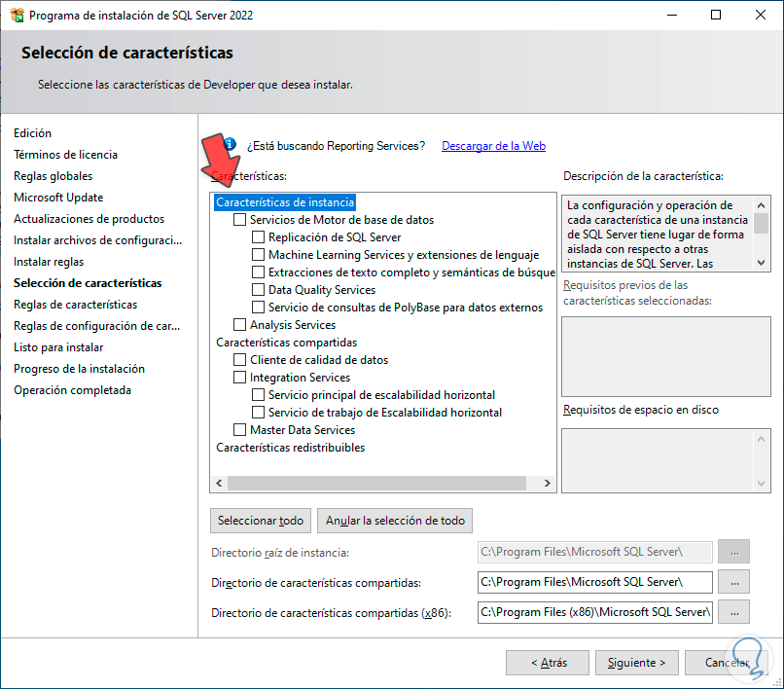Select the Actualizaciones de productos step

click(89, 219)
